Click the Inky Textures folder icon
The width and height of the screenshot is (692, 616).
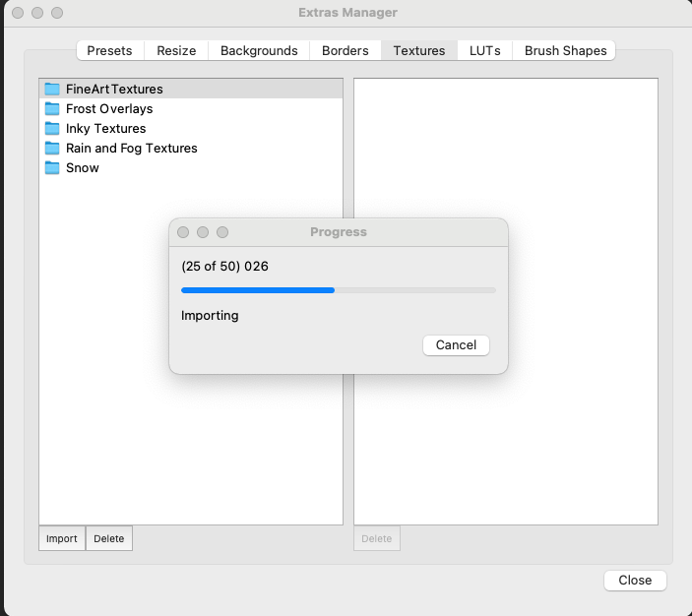tap(52, 128)
